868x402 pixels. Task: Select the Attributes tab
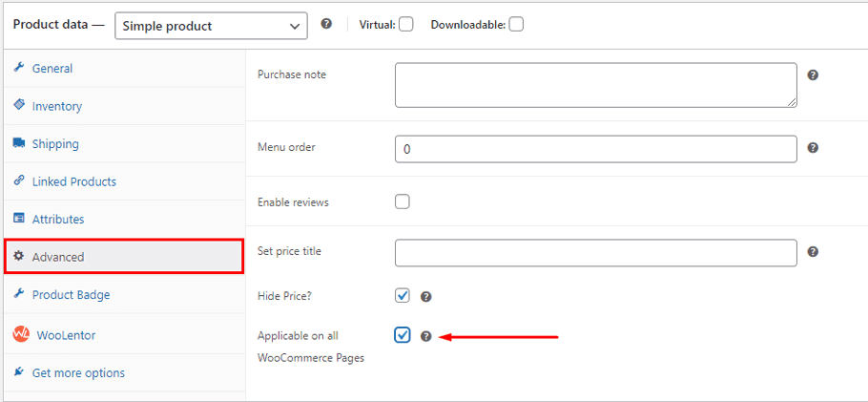coord(124,219)
